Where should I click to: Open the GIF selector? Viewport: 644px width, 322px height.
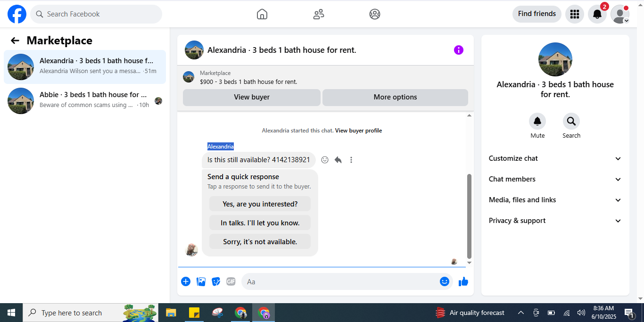[x=231, y=281]
